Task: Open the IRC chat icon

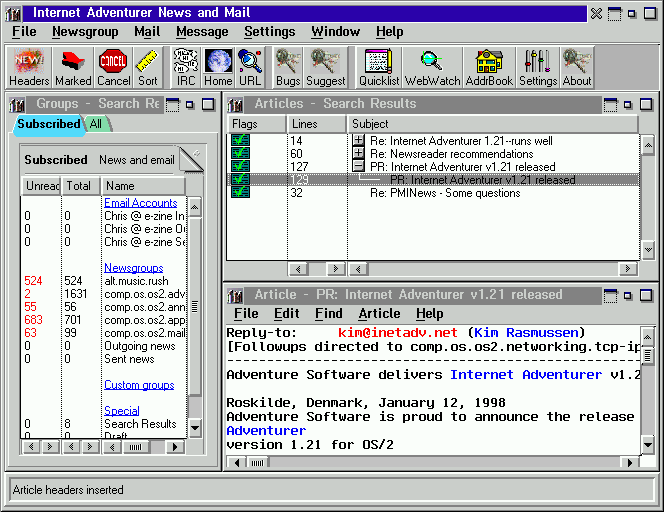Action: tap(186, 68)
